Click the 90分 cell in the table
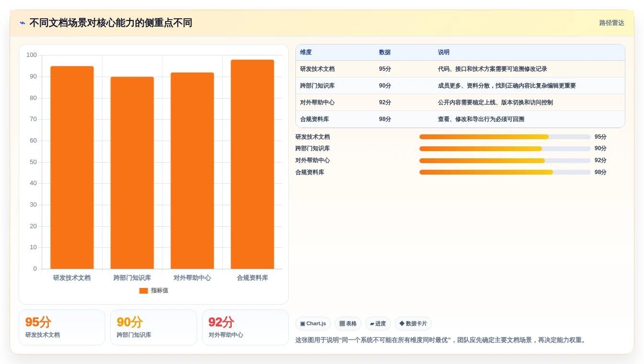This screenshot has height=364, width=644. tap(385, 86)
